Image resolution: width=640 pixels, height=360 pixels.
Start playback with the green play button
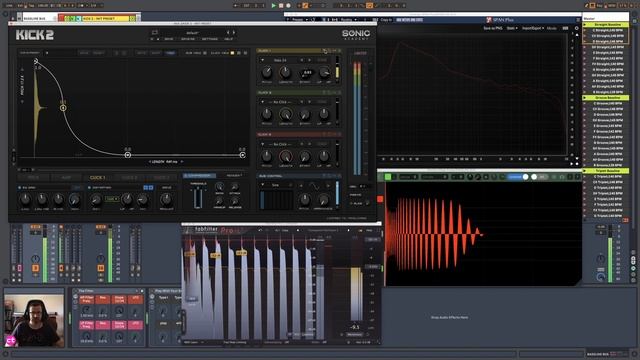pos(273,6)
